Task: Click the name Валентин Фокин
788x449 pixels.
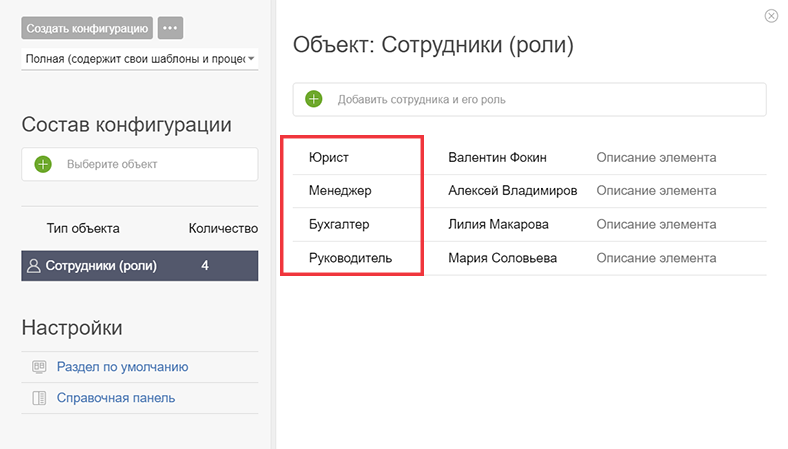Action: [x=497, y=157]
